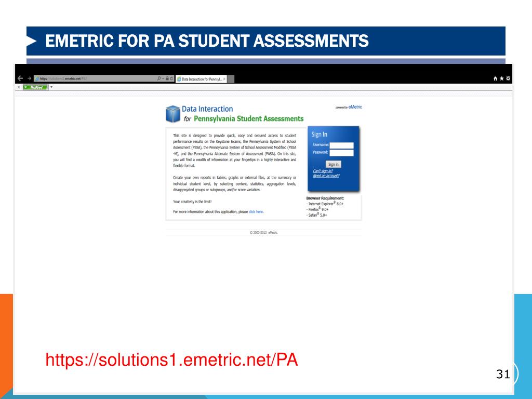Click the Home icon in browser

(495, 78)
